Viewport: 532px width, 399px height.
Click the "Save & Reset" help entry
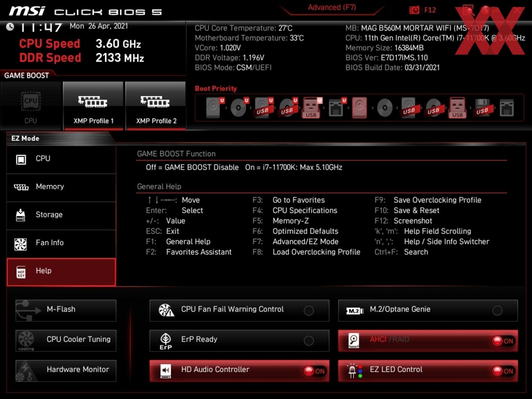tap(416, 210)
